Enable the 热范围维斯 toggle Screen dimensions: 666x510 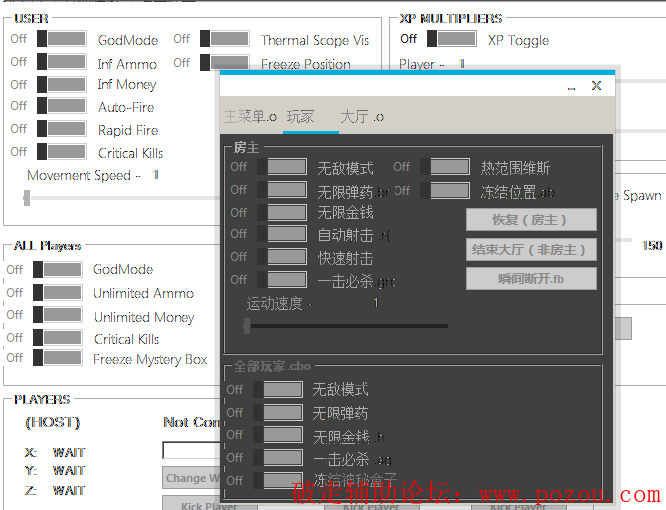[445, 166]
